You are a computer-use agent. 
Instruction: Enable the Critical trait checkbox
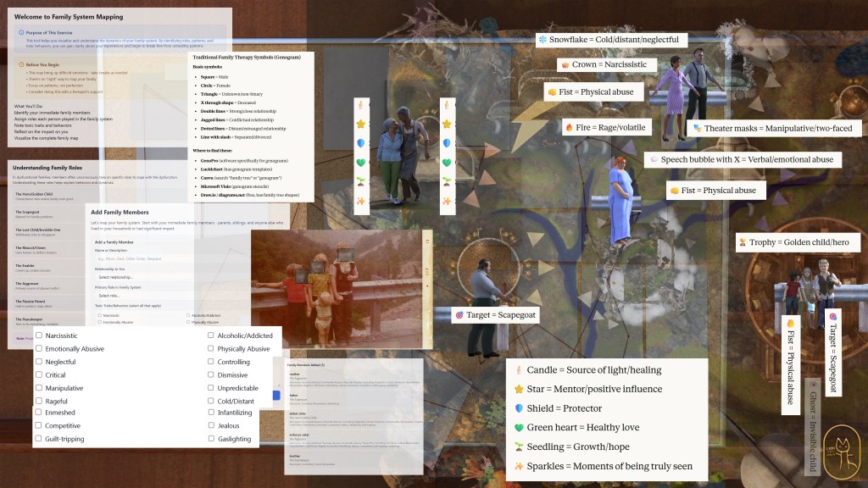[39, 374]
